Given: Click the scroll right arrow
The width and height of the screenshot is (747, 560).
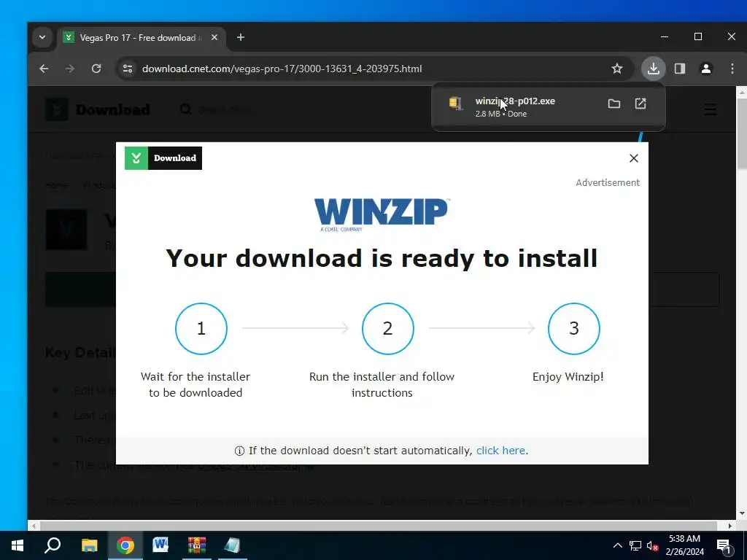Looking at the screenshot, I should coord(730,526).
